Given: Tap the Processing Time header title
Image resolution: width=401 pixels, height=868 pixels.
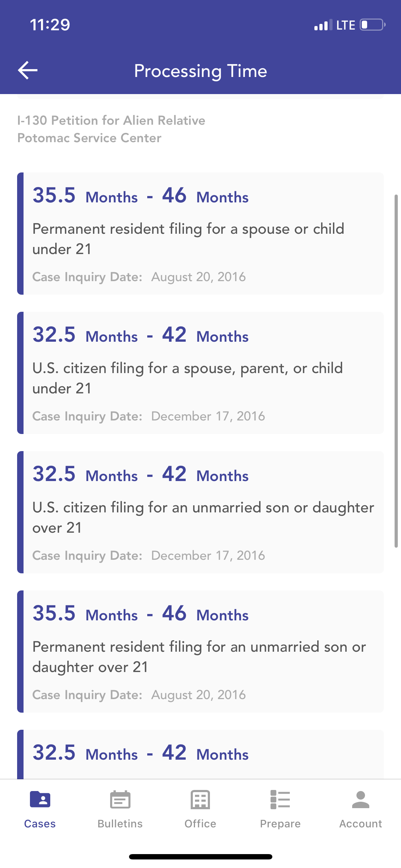Looking at the screenshot, I should (200, 71).
